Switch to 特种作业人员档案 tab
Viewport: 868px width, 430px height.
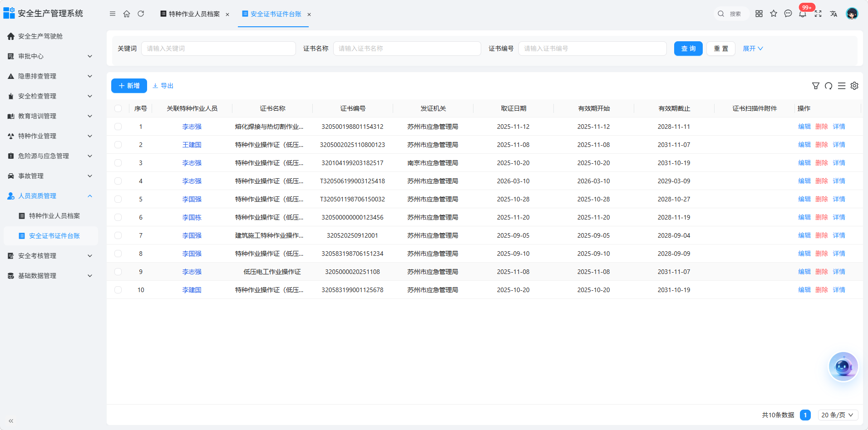point(194,14)
